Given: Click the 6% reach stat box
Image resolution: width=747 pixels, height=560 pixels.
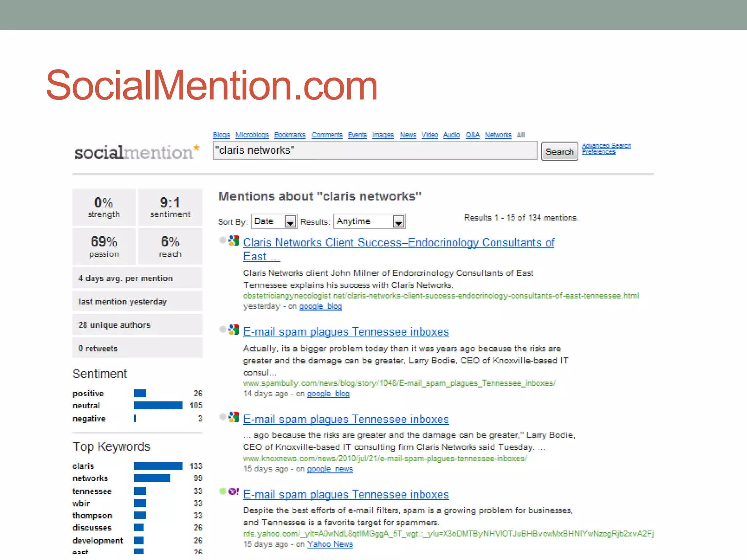Looking at the screenshot, I should coord(170,246).
